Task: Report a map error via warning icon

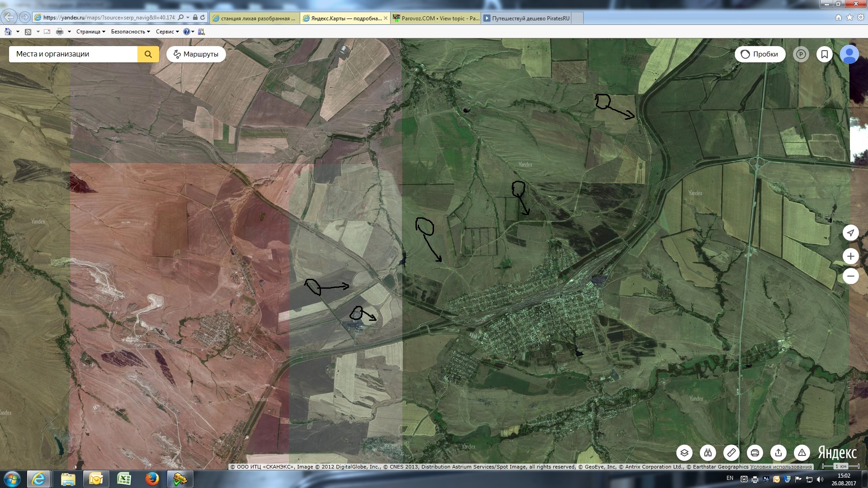Action: pos(802,452)
